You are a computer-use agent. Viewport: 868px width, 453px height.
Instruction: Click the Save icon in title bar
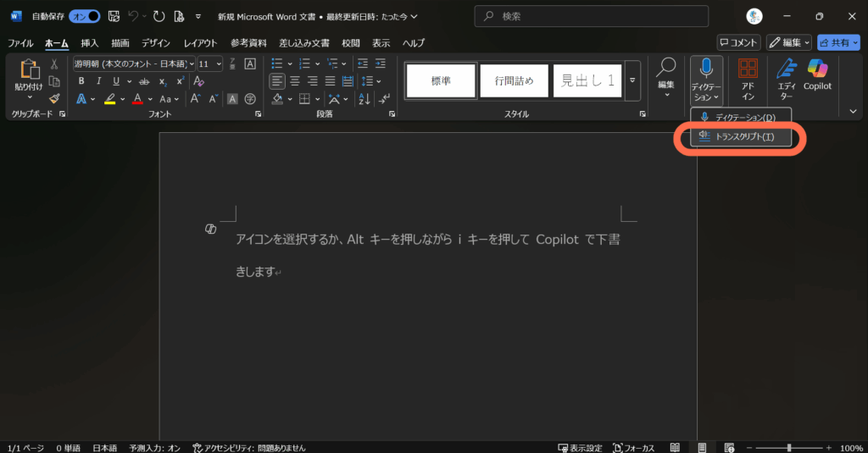tap(114, 17)
